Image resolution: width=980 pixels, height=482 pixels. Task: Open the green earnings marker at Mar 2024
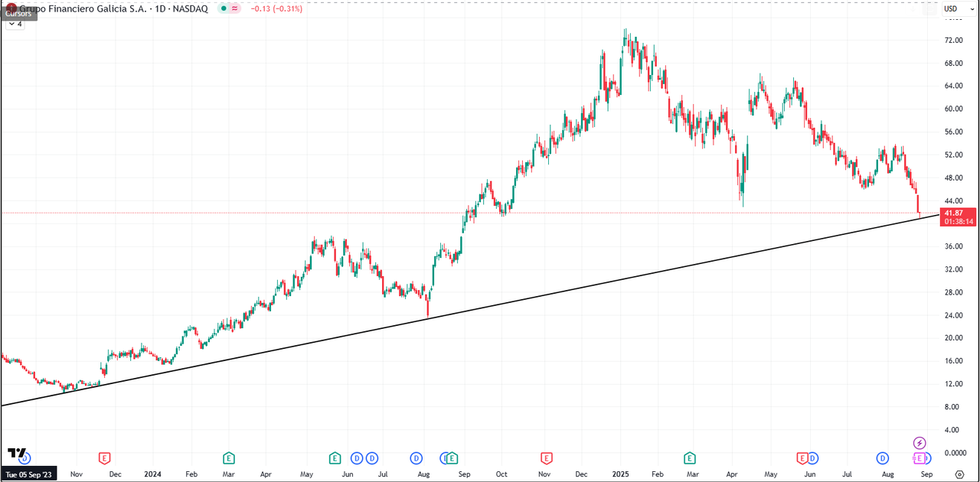click(x=228, y=458)
